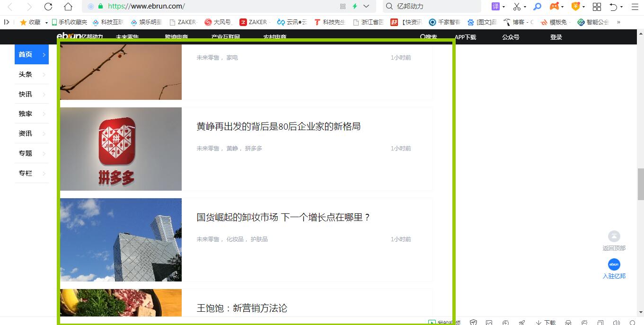Reload the ebrun page
Screen dimensions: 644x325
tap(48, 7)
